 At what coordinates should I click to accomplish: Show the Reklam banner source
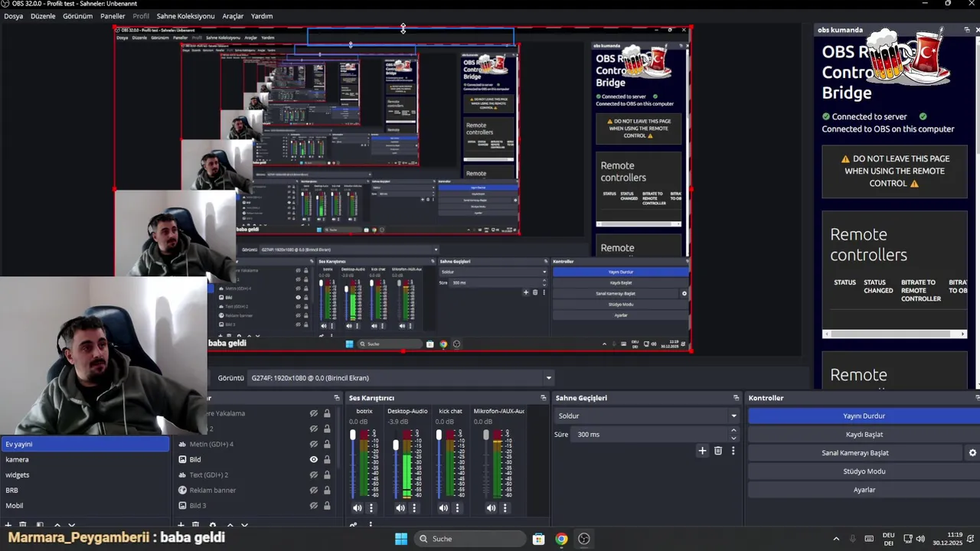pos(313,490)
